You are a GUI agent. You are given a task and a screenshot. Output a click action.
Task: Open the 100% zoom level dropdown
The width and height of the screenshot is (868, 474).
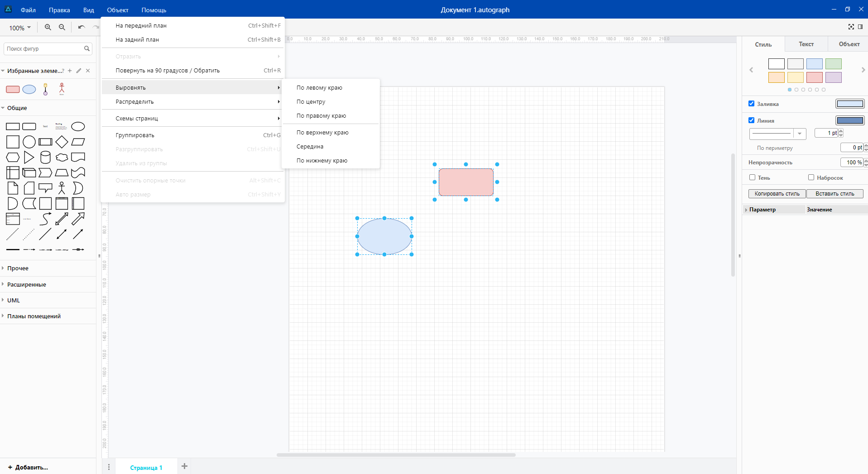20,28
